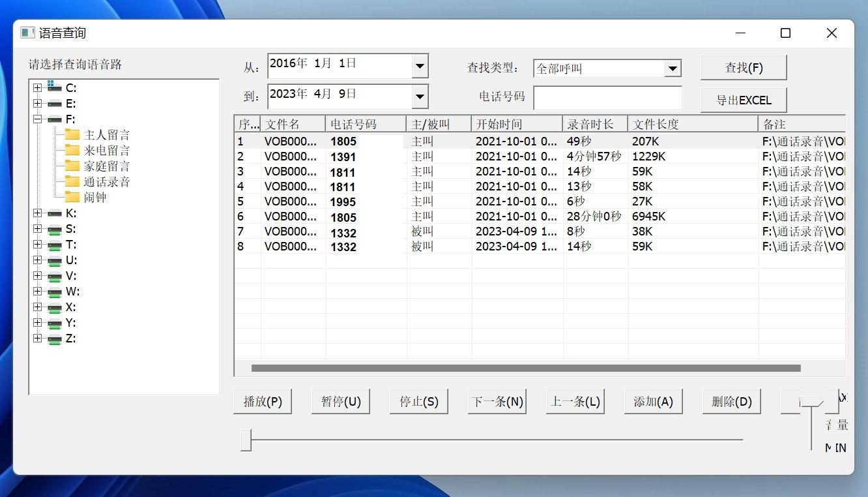Expand the K: drive node
Viewport: 868px width, 497px height.
click(37, 213)
